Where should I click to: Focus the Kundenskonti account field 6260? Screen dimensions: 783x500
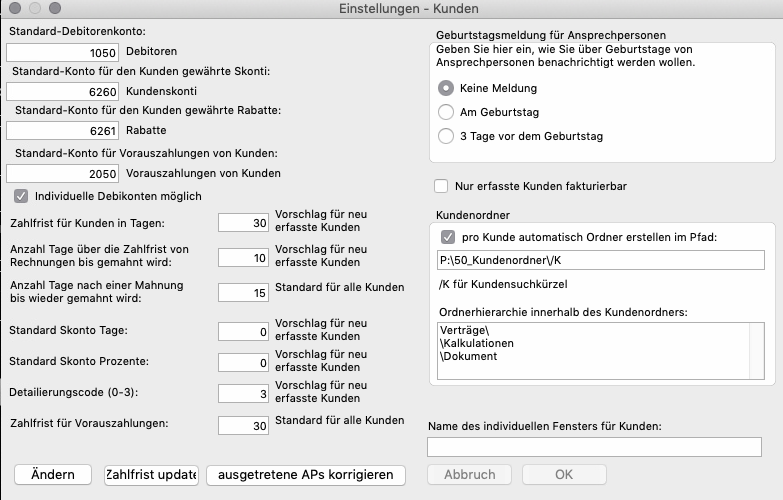[x=63, y=91]
